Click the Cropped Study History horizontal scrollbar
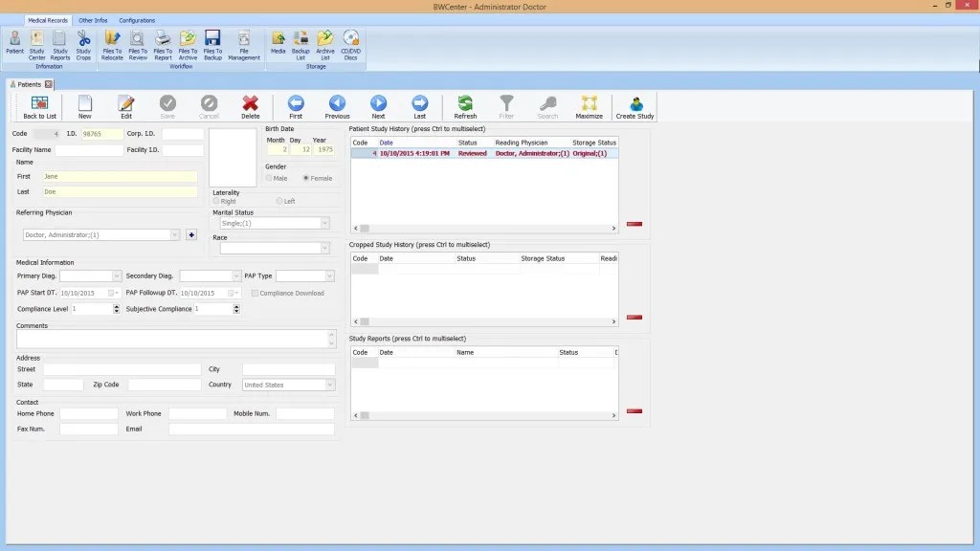 click(484, 321)
